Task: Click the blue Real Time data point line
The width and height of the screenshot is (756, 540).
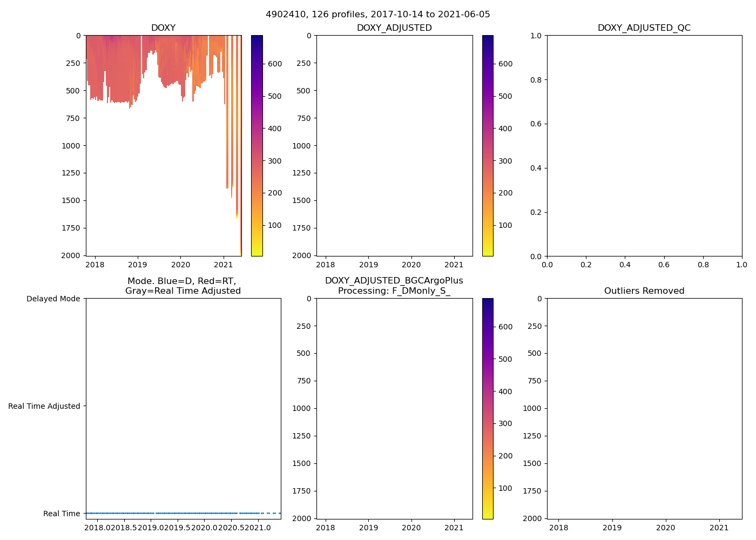Action: [162, 513]
